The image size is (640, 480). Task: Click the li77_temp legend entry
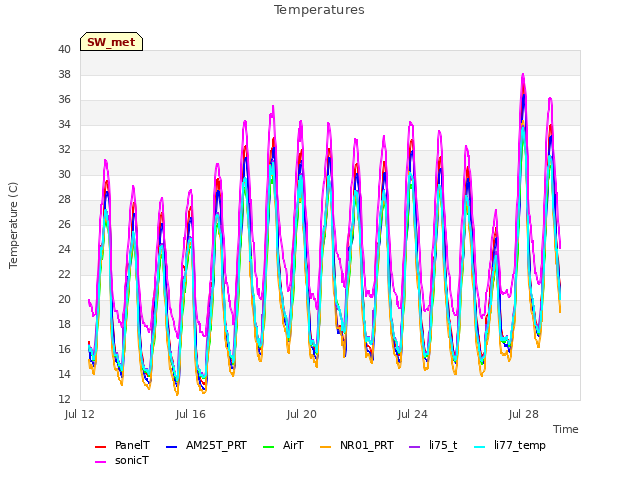510,445
